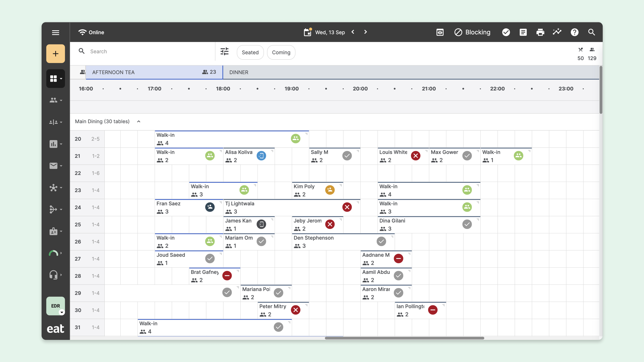Go to the next day arrow
Screen dimensions: 644x362
click(365, 32)
